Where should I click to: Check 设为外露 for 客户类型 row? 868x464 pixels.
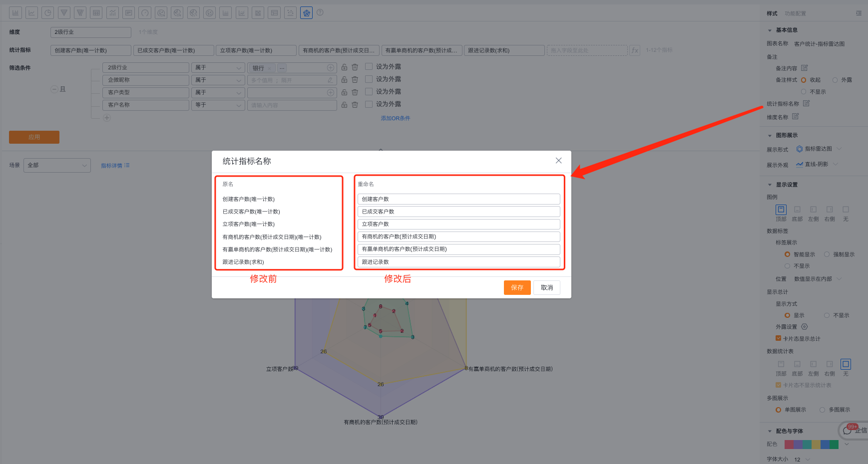point(369,91)
